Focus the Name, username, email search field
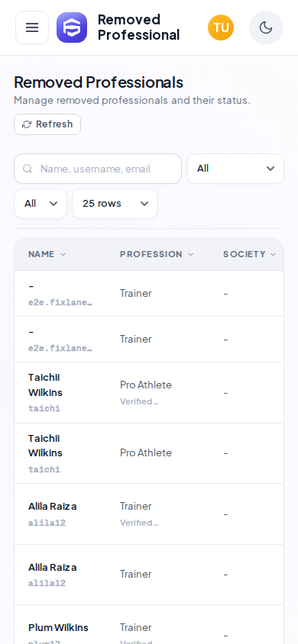Screen dimensions: 298x644 (x=98, y=169)
